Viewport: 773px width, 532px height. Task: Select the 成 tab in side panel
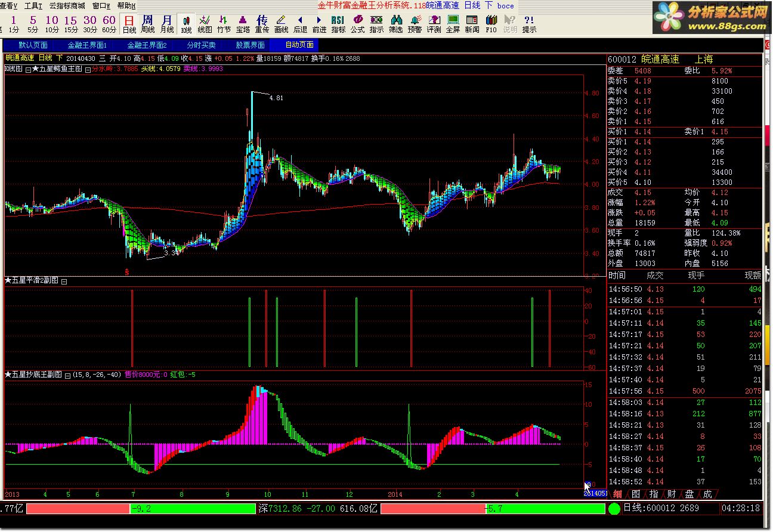(707, 494)
